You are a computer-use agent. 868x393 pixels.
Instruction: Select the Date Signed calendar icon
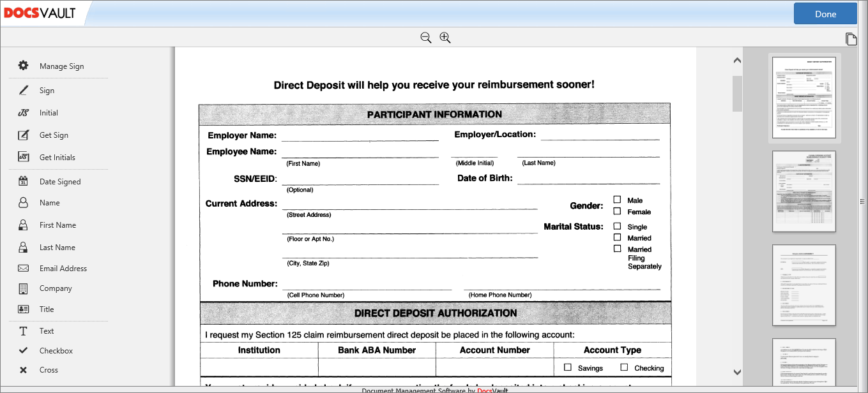[24, 181]
